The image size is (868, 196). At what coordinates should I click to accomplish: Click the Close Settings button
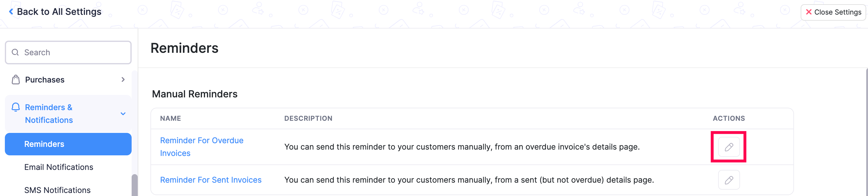coord(833,12)
